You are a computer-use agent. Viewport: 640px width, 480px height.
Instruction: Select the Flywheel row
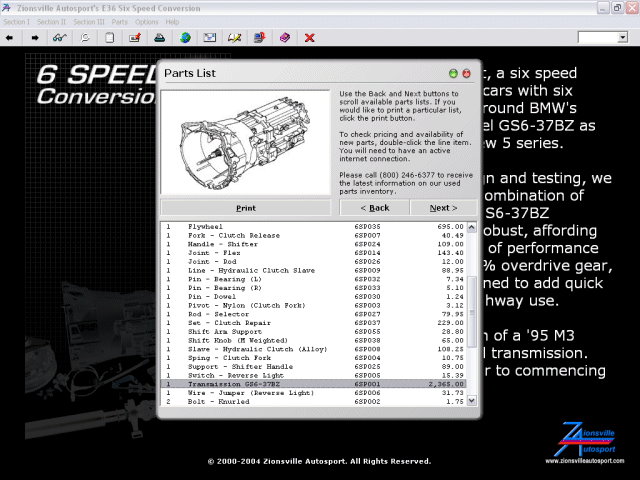(x=313, y=227)
